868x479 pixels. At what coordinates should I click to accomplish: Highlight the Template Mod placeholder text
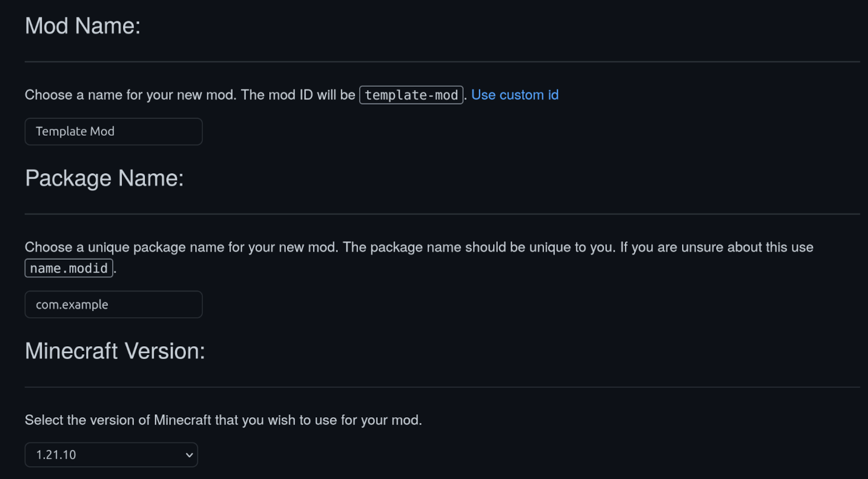click(x=74, y=132)
